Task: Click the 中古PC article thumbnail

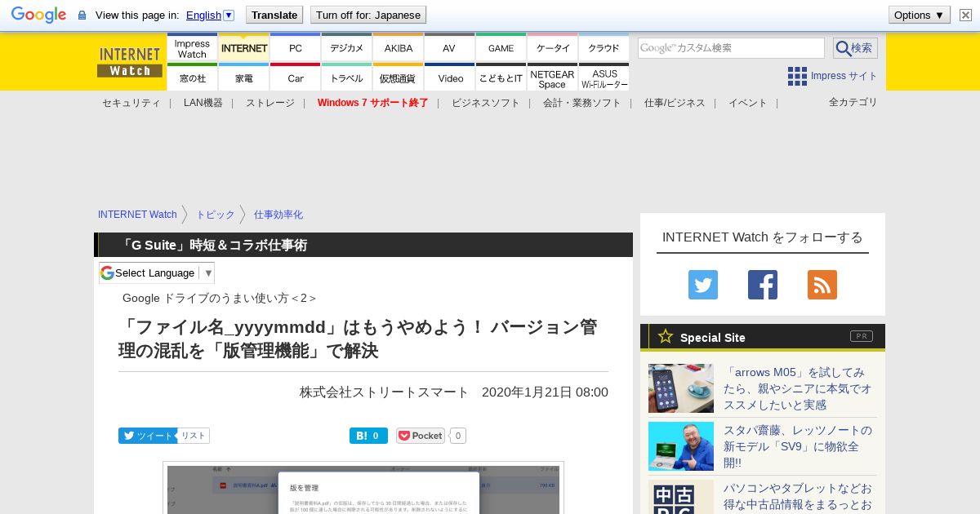Action: pyautogui.click(x=681, y=497)
